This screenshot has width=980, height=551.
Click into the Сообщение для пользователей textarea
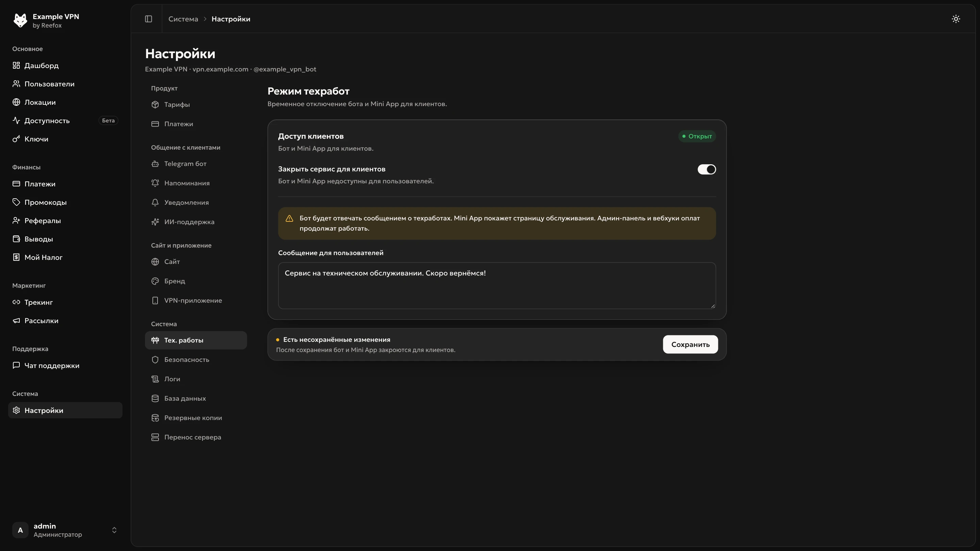point(496,286)
